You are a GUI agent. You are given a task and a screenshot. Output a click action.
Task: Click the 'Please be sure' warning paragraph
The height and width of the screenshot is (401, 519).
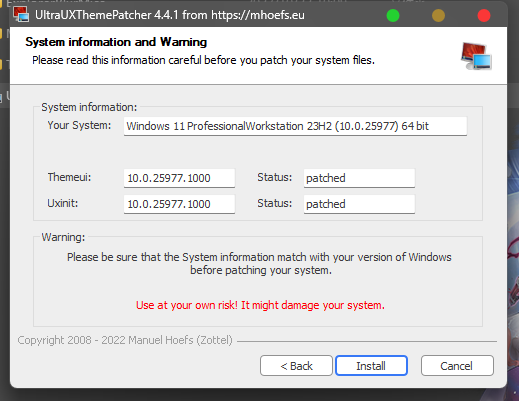[259, 263]
